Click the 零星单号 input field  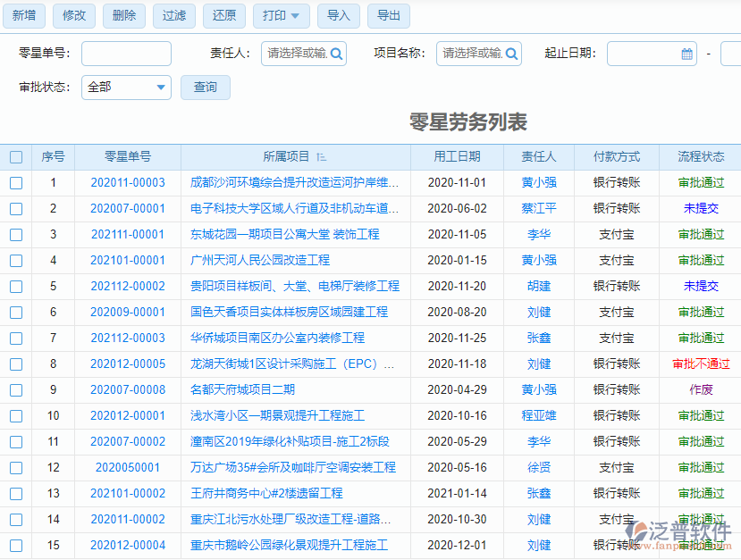click(x=126, y=54)
